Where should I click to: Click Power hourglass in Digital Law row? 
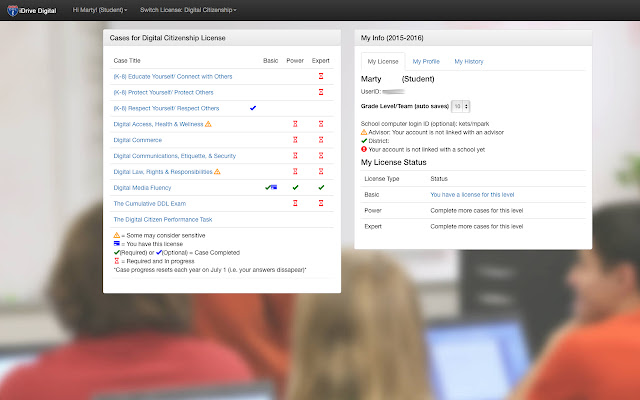(x=295, y=171)
